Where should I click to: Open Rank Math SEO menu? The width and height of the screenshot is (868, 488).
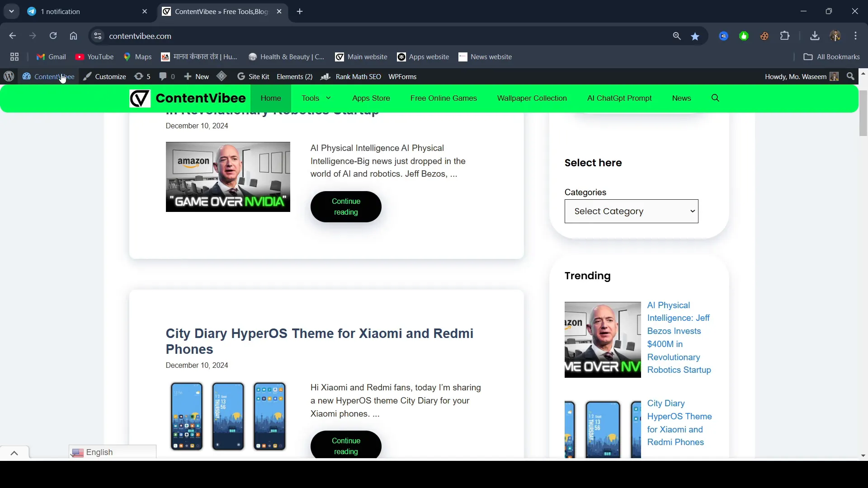351,77
